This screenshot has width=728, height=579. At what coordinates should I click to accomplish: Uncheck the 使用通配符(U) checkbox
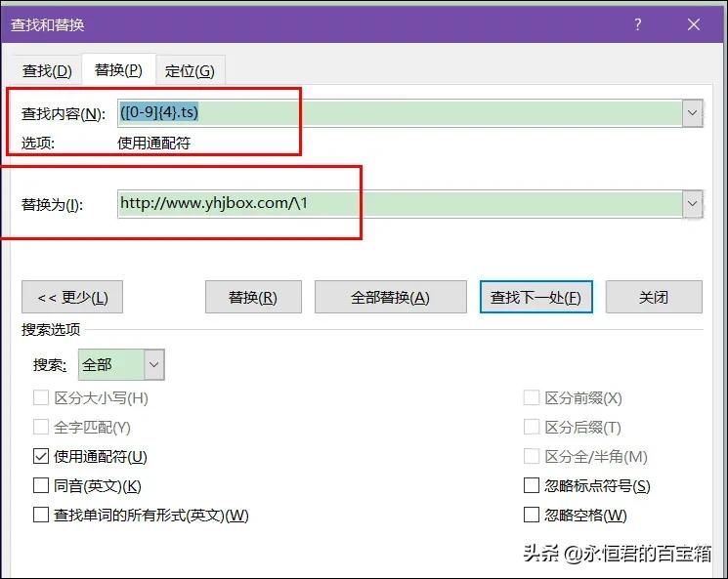[x=41, y=457]
